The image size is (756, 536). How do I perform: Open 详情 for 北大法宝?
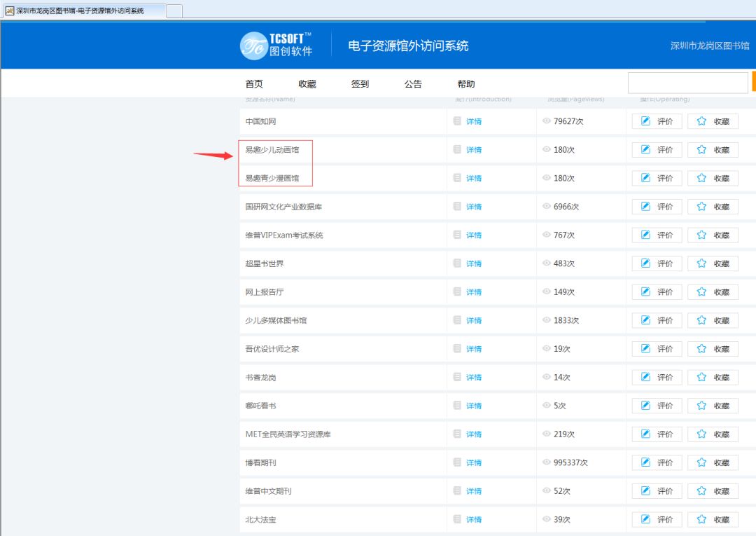click(473, 520)
